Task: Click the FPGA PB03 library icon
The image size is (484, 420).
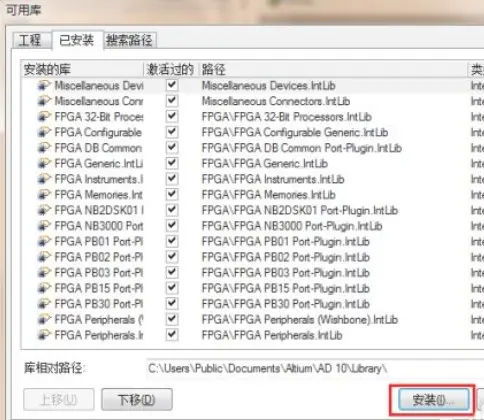Action: (x=44, y=273)
